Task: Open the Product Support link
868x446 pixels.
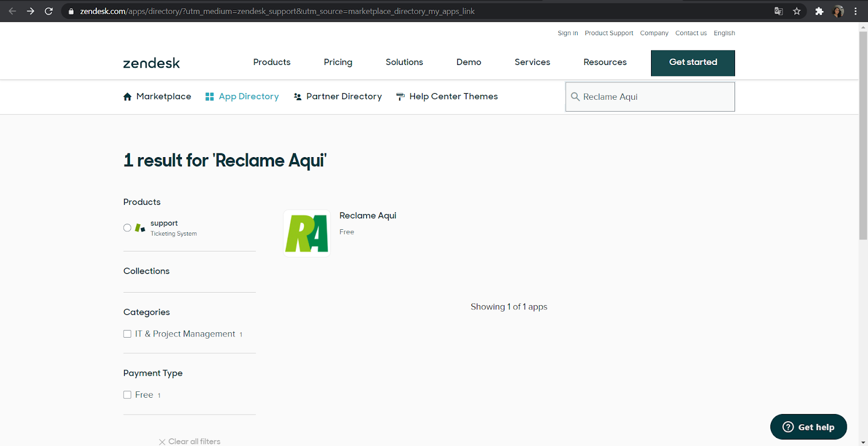Action: coord(609,33)
